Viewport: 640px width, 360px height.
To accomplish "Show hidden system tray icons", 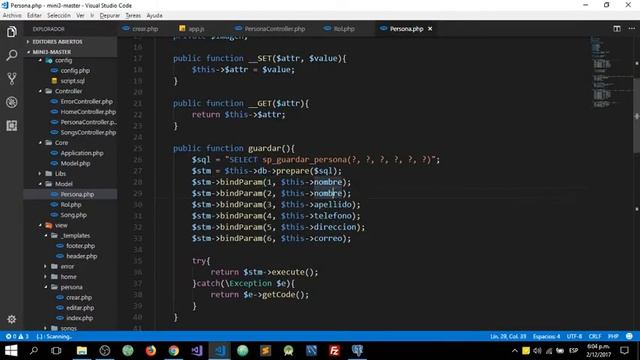I will click(x=515, y=351).
